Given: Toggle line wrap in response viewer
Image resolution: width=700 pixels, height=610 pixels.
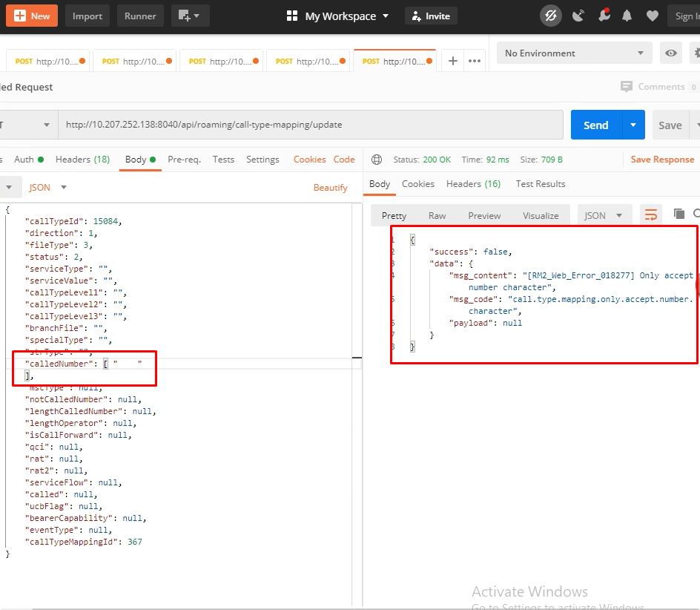Looking at the screenshot, I should (651, 215).
